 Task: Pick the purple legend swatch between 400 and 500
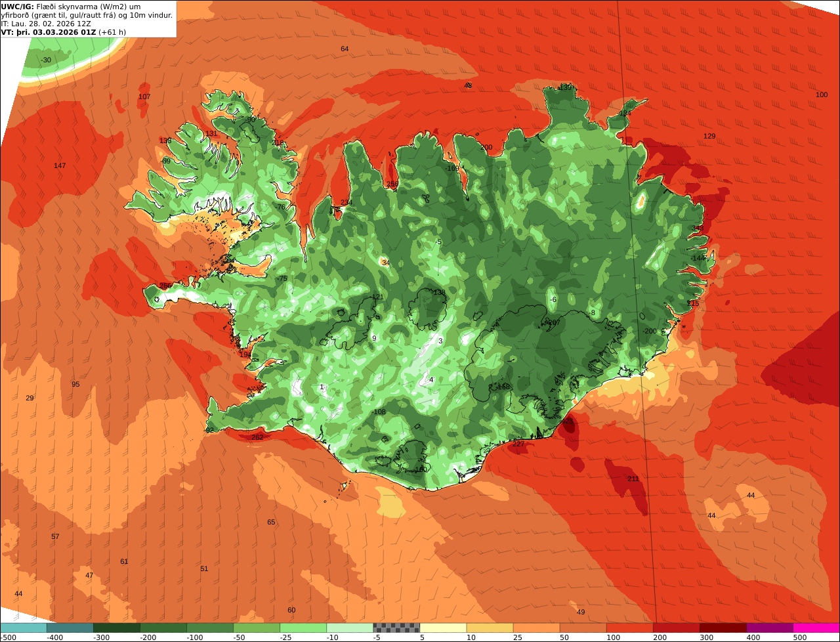769,628
